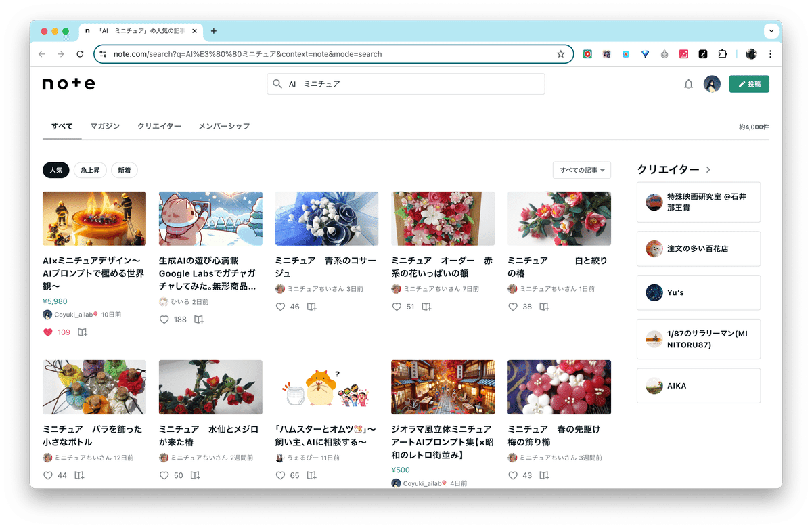The image size is (812, 528).
Task: Open notifications via the bell icon
Action: [x=688, y=84]
